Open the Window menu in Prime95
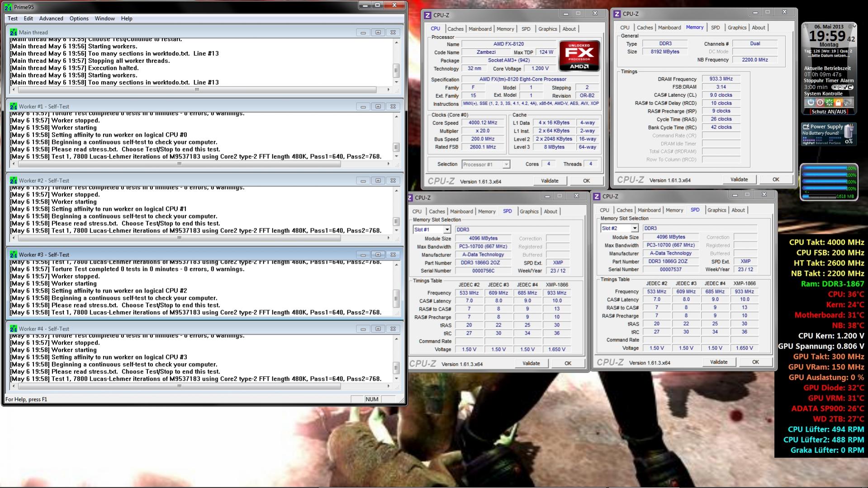 105,19
